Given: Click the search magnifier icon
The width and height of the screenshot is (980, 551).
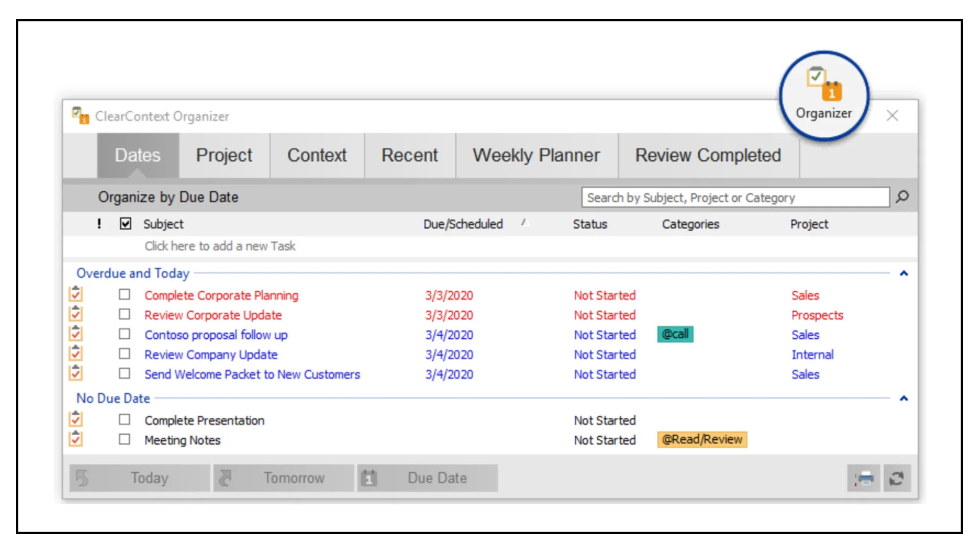Looking at the screenshot, I should click(902, 196).
